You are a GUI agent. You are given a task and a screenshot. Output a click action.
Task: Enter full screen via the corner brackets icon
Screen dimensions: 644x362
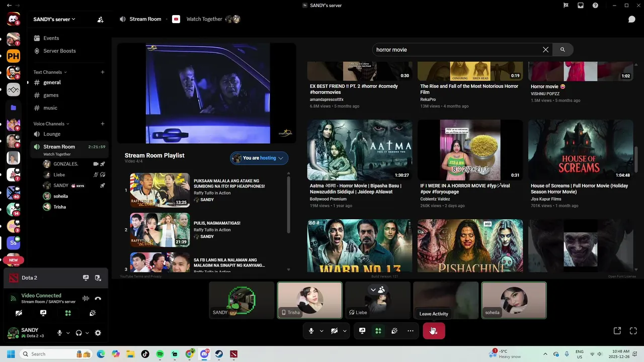pos(633,331)
